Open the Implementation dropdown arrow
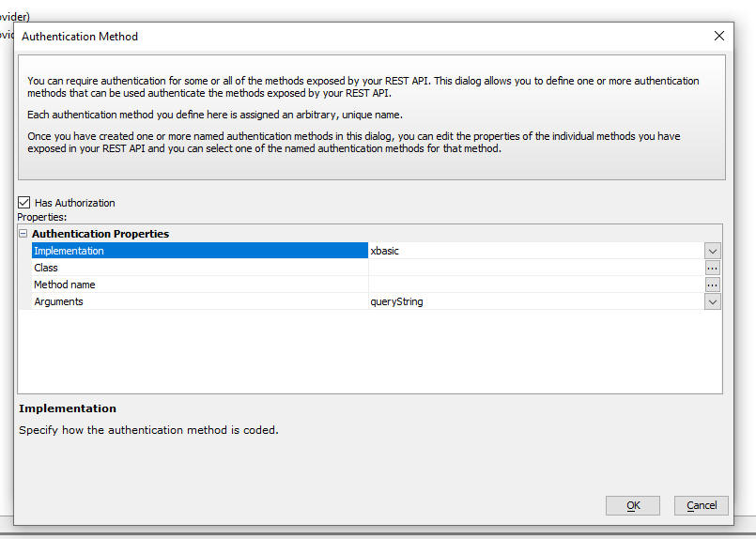The height and width of the screenshot is (539, 756). point(712,251)
